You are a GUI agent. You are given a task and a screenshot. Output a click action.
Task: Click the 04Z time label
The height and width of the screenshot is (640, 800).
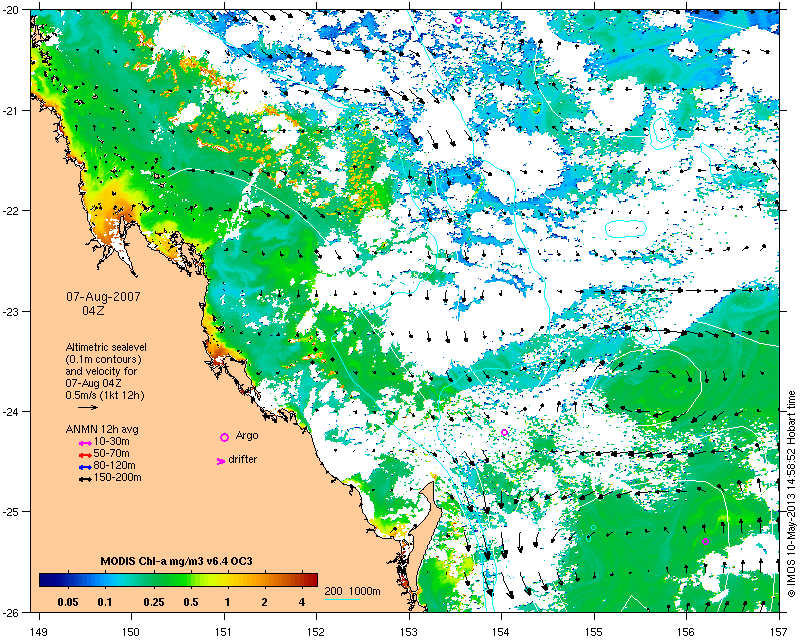93,310
